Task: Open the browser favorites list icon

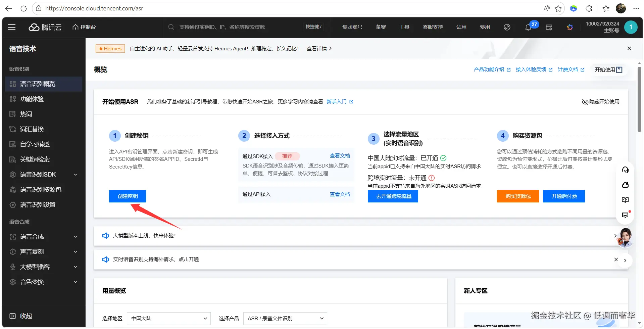Action: pyautogui.click(x=606, y=8)
